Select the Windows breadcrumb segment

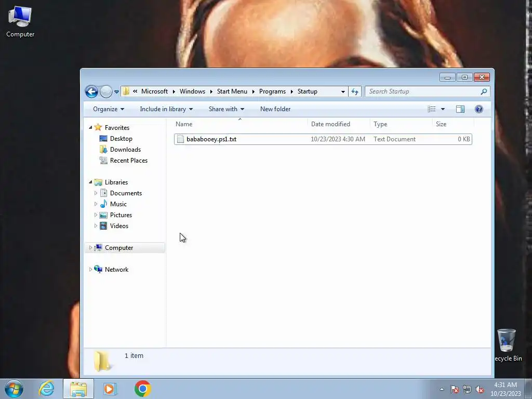coord(192,91)
